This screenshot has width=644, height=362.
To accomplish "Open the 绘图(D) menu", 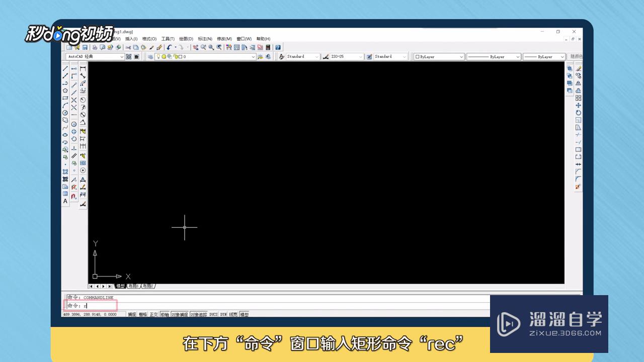I will (x=187, y=39).
